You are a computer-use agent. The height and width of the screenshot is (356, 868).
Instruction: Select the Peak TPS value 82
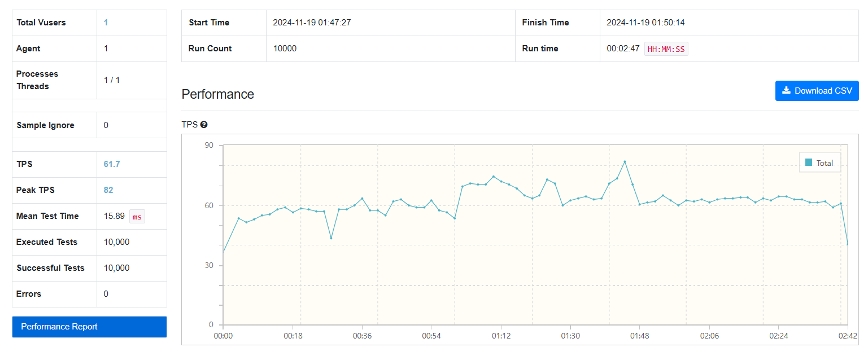coord(108,190)
